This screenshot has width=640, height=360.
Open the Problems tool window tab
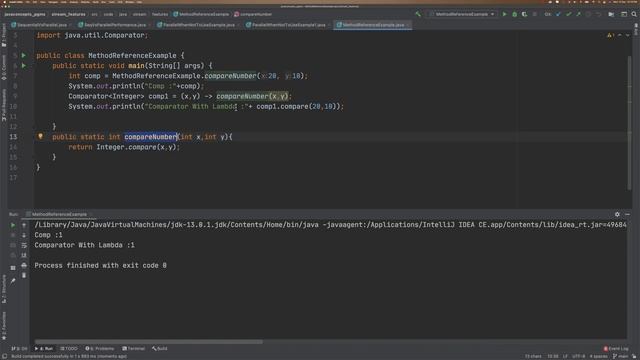[x=100, y=349]
